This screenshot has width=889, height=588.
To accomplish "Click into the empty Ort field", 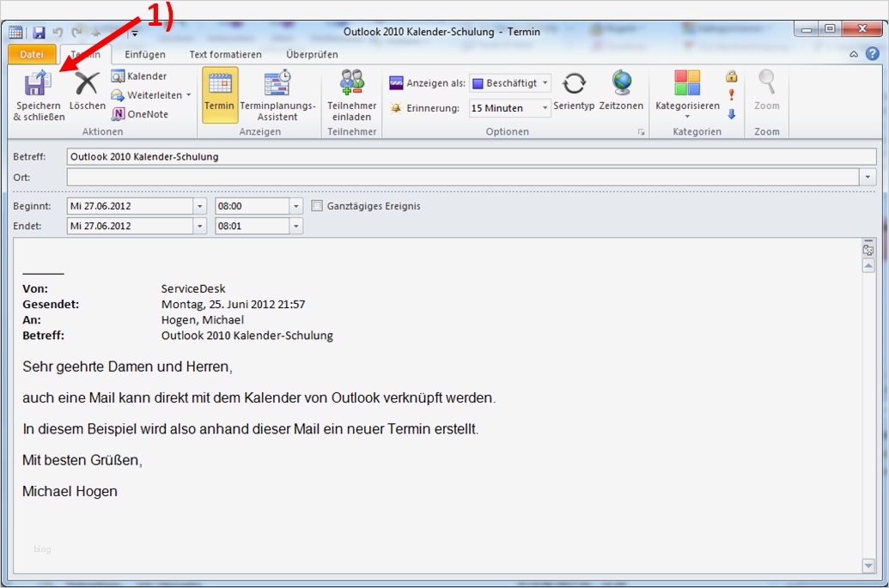I will (463, 178).
